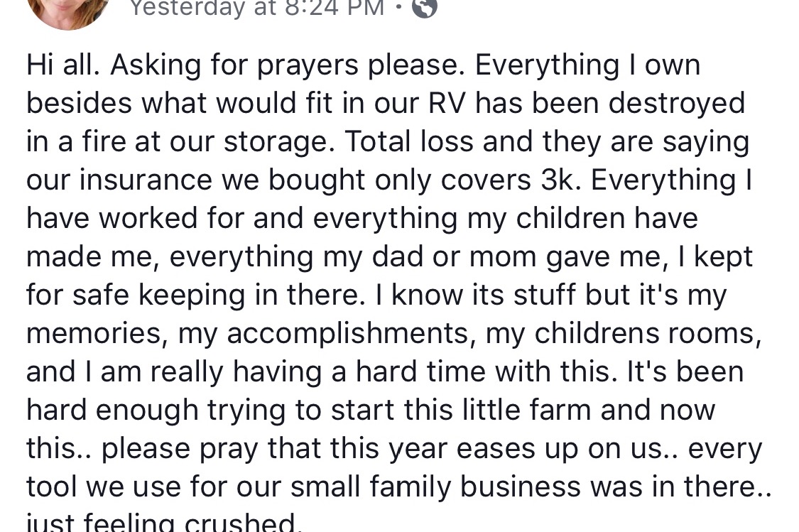Open the 'Yesterday at 8:24 PM' timestamp
799x532 pixels.
tap(256, 8)
